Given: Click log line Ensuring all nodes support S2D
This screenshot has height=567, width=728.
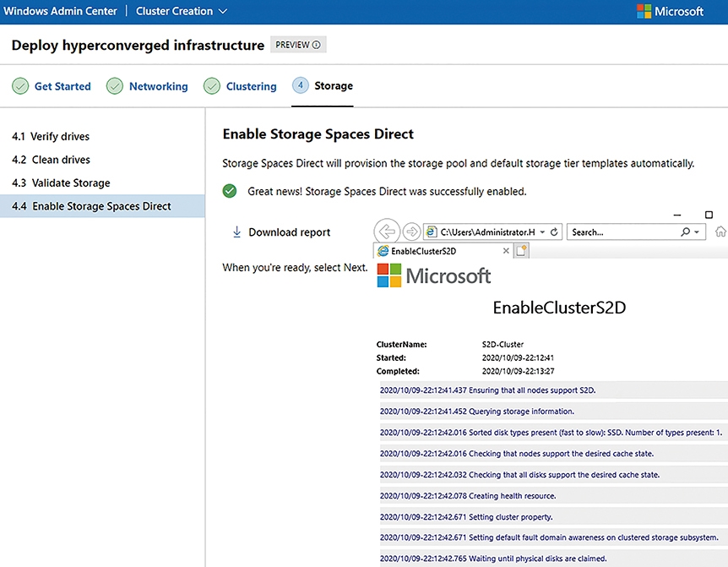Looking at the screenshot, I should (x=553, y=390).
